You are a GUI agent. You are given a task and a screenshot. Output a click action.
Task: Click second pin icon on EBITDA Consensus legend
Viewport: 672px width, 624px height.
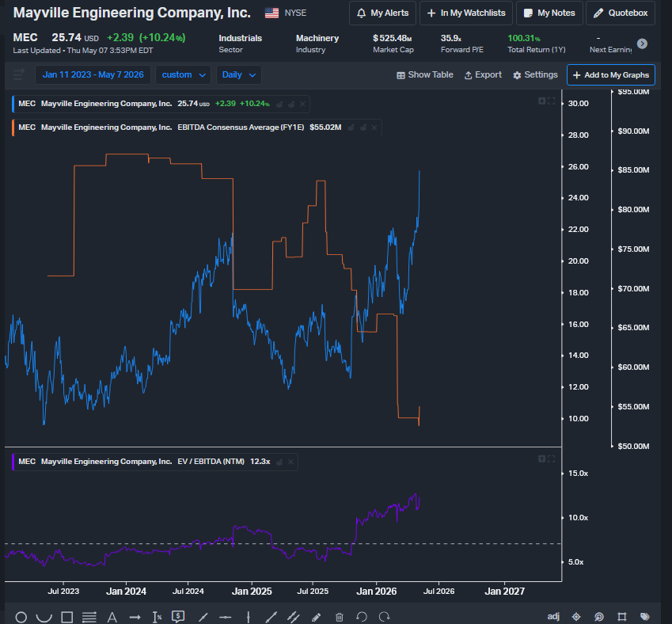pos(363,127)
